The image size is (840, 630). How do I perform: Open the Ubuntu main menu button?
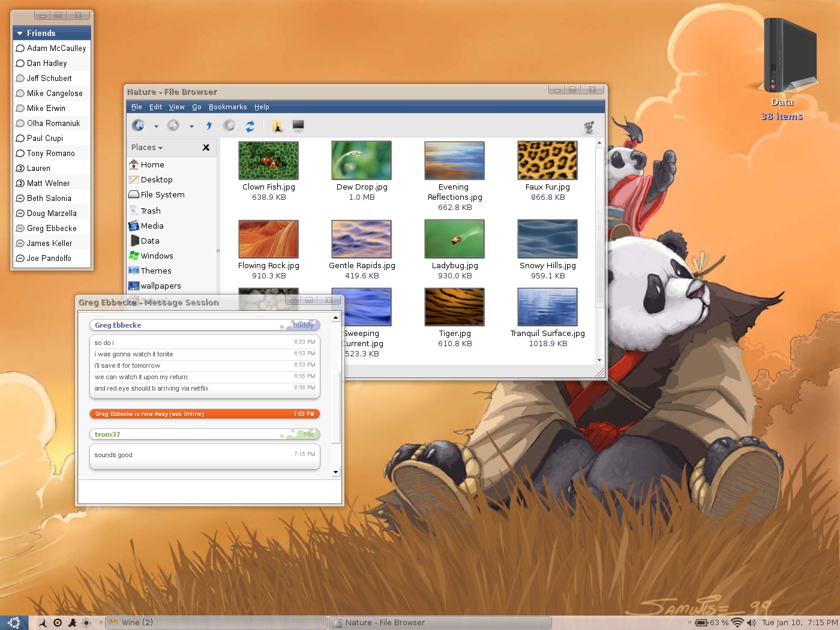coord(14,622)
